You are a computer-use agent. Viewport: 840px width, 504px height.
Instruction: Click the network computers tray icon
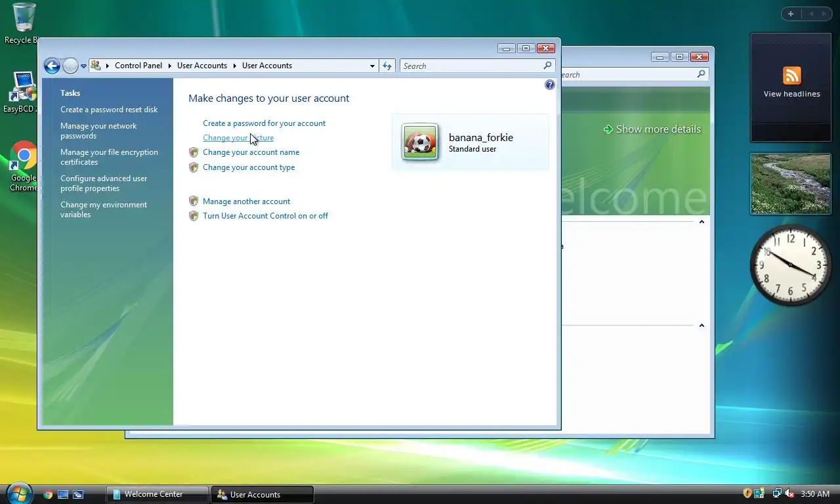point(777,493)
